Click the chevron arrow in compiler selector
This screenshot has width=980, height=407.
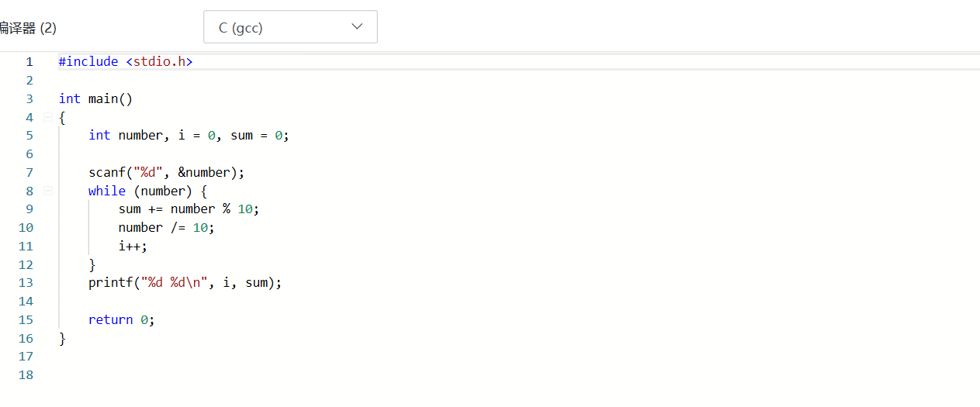357,26
